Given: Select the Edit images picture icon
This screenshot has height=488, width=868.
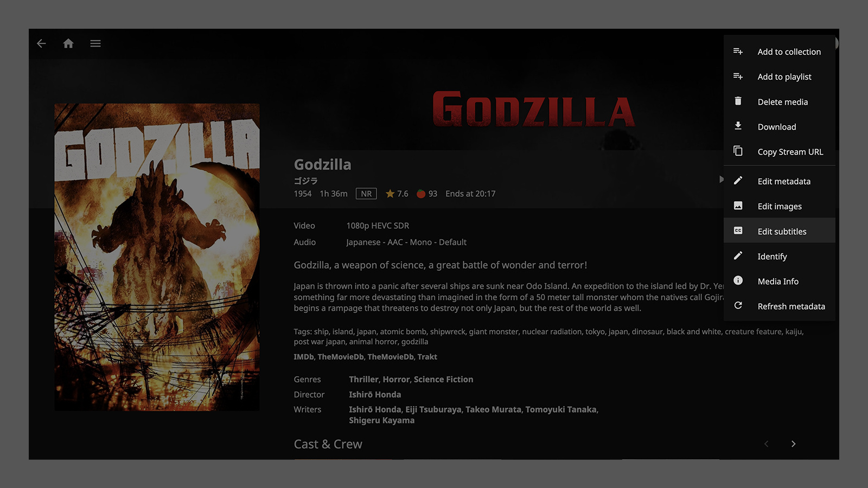Looking at the screenshot, I should (738, 206).
